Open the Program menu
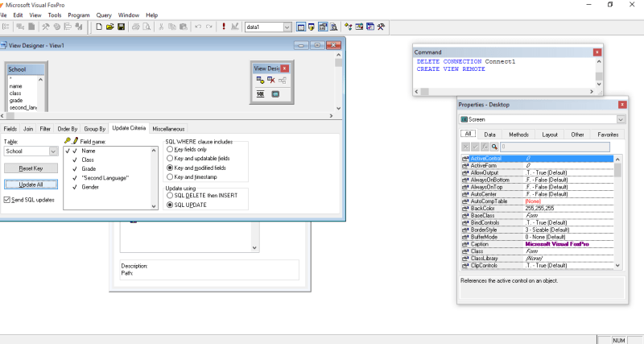Viewport: 644px width, 344px height. coord(79,15)
